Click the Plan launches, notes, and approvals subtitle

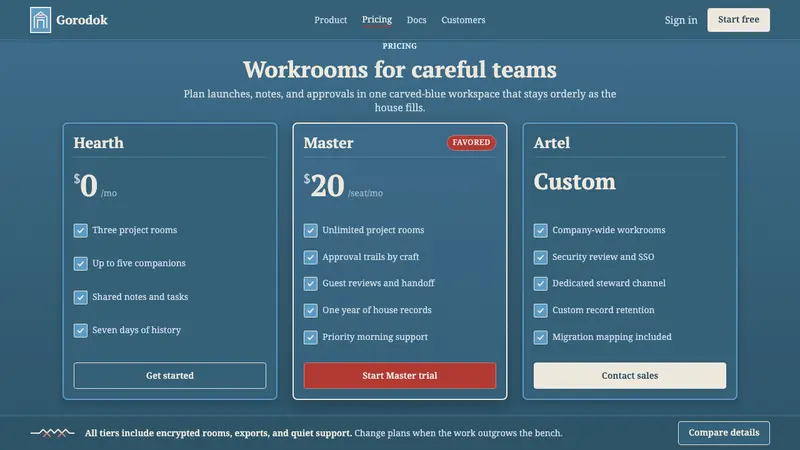point(400,101)
